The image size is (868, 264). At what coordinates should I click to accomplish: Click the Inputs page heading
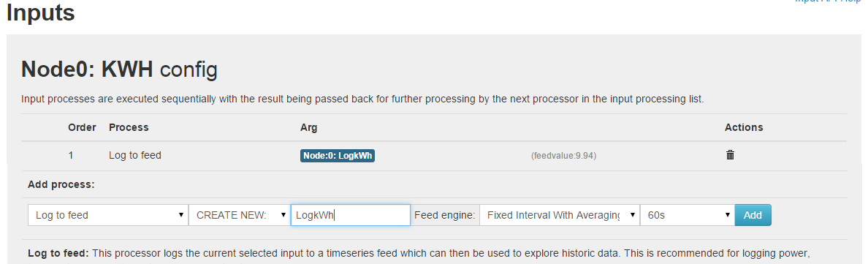[x=40, y=12]
